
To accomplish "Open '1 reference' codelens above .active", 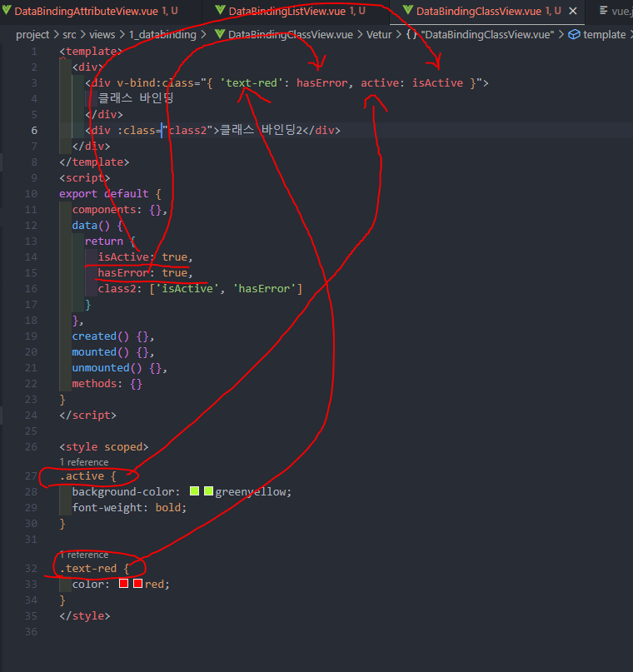I will click(x=84, y=462).
